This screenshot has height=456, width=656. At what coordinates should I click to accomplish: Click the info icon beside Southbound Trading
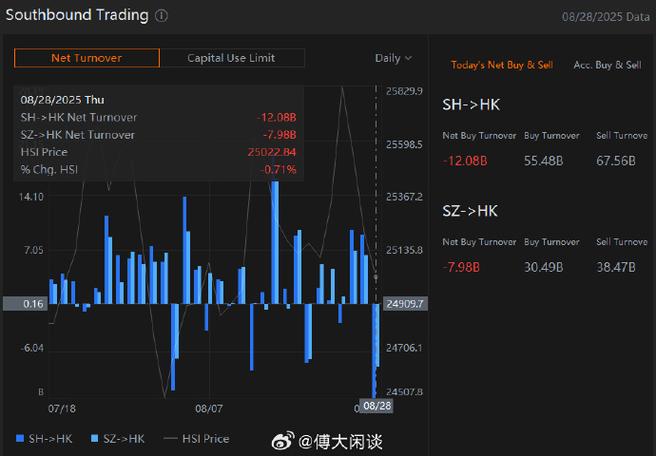click(162, 16)
